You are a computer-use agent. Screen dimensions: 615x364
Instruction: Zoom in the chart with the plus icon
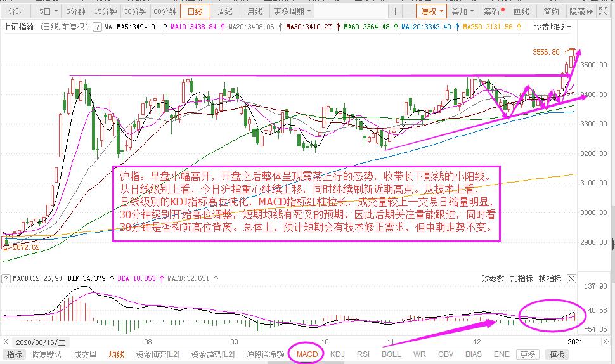pos(395,11)
